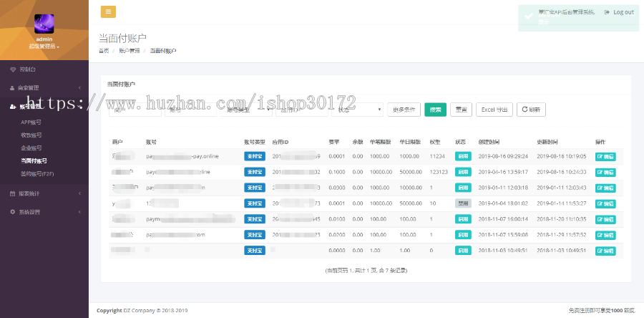The width and height of the screenshot is (644, 318).
Task: Open the admin 超级管理员 dropdown
Action: [44, 47]
